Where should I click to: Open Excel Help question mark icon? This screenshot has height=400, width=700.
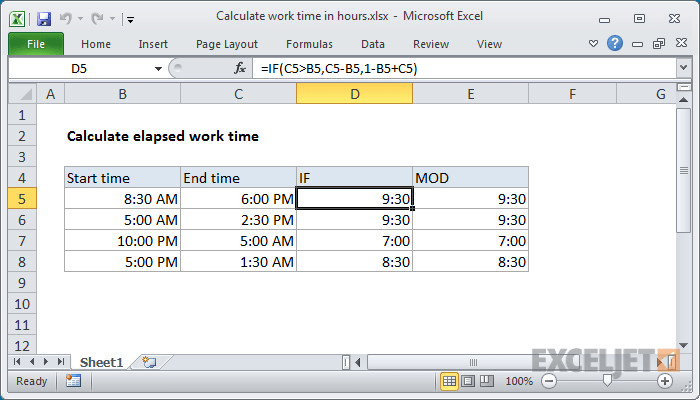(x=615, y=43)
